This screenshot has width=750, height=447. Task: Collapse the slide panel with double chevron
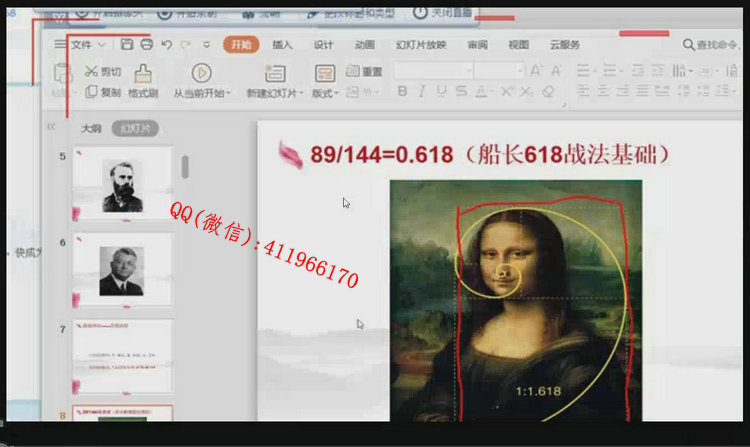click(x=51, y=127)
